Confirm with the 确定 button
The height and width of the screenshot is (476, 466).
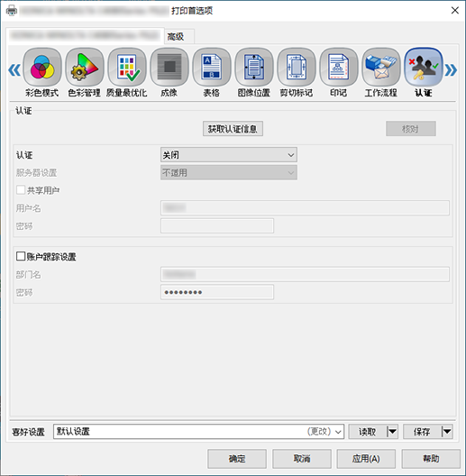(237, 459)
